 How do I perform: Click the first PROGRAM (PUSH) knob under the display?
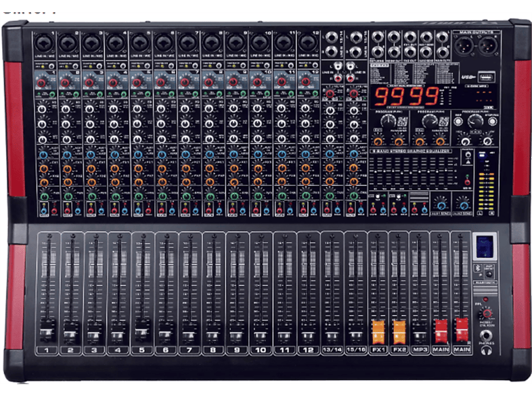point(388,121)
